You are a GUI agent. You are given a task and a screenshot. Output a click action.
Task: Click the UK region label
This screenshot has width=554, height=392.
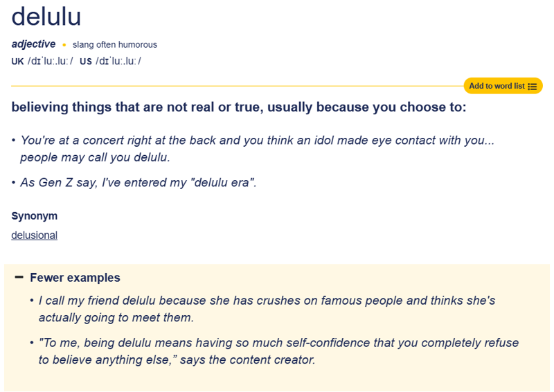(17, 61)
